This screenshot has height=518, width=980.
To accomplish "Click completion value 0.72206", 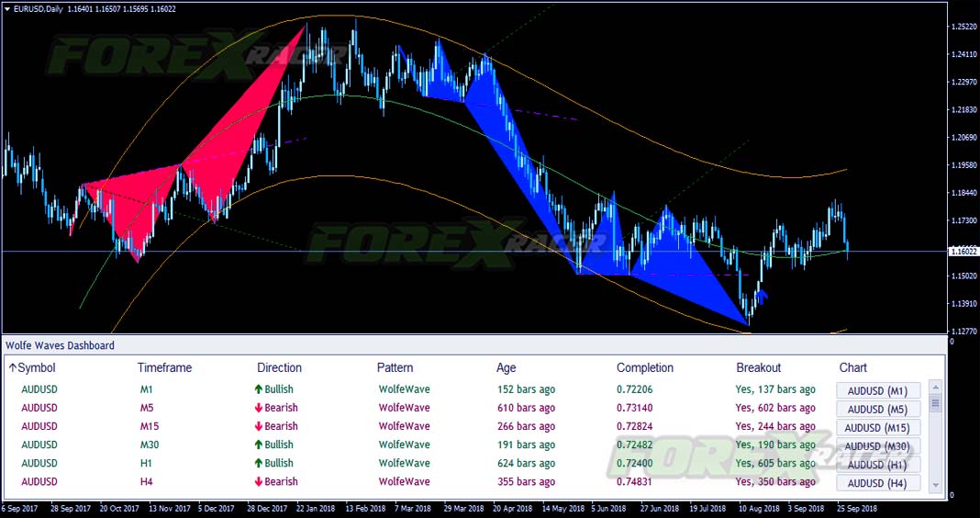I will click(x=634, y=389).
